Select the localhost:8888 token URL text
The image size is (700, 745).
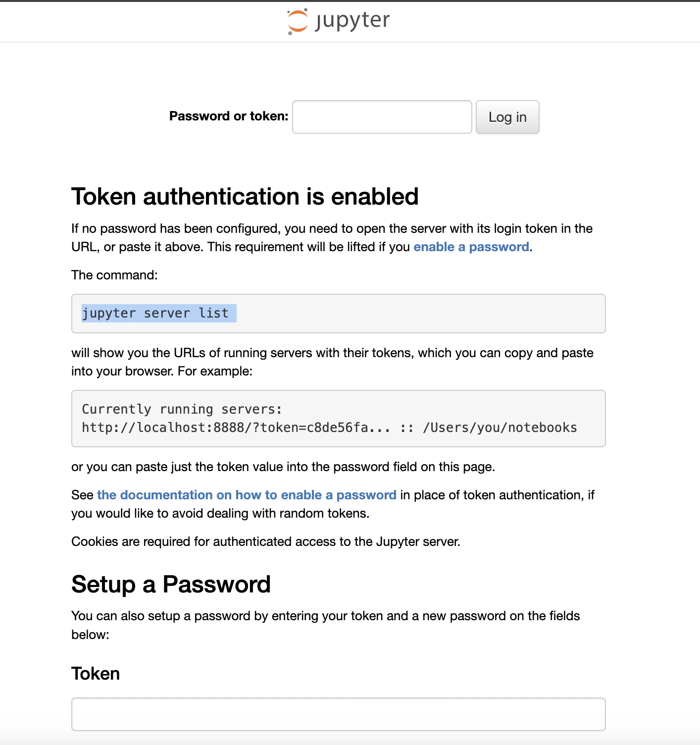tap(235, 427)
